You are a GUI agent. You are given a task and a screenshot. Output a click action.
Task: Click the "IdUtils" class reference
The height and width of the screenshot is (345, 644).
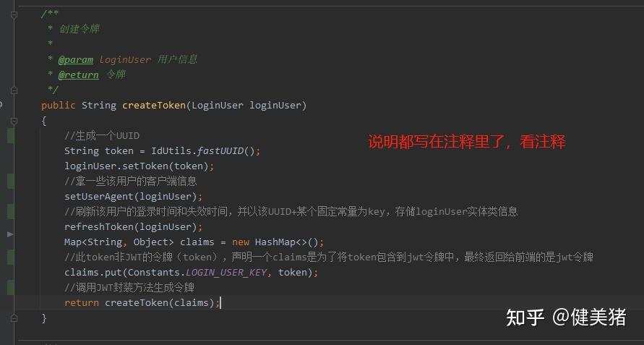point(171,151)
